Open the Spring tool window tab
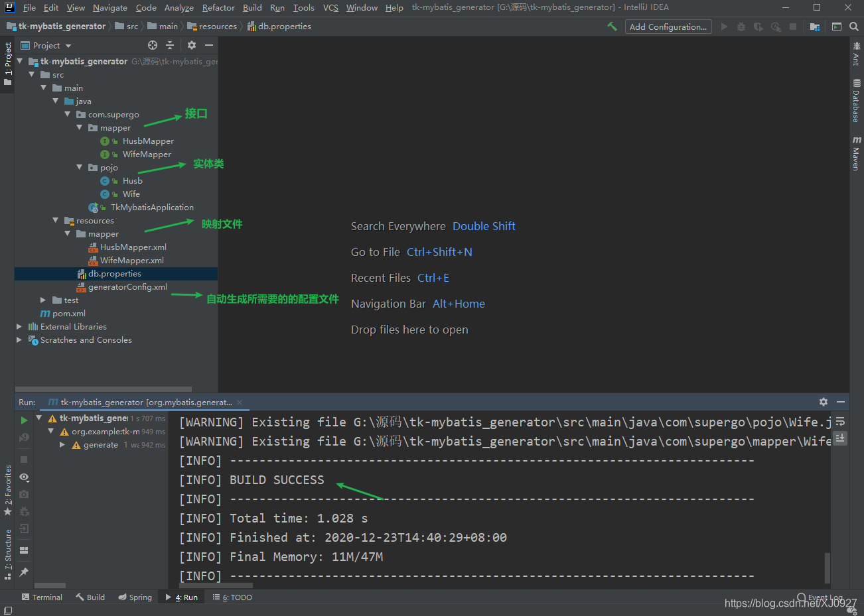This screenshot has width=864, height=616. point(135,597)
